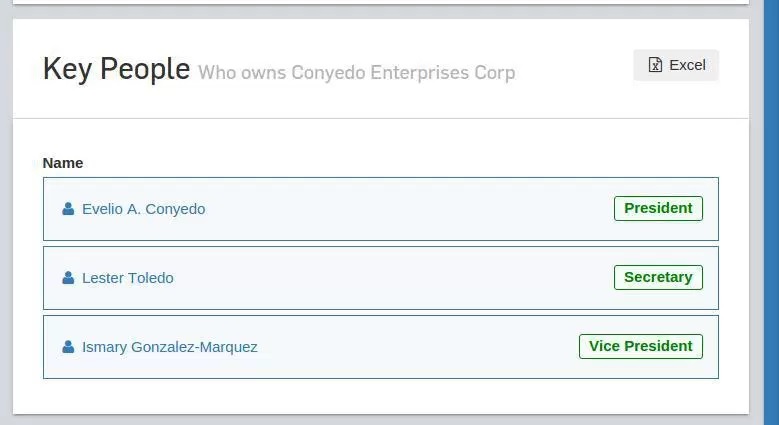Click 'Who owns Conyedo Enterprises Corp' subtitle

pyautogui.click(x=357, y=73)
